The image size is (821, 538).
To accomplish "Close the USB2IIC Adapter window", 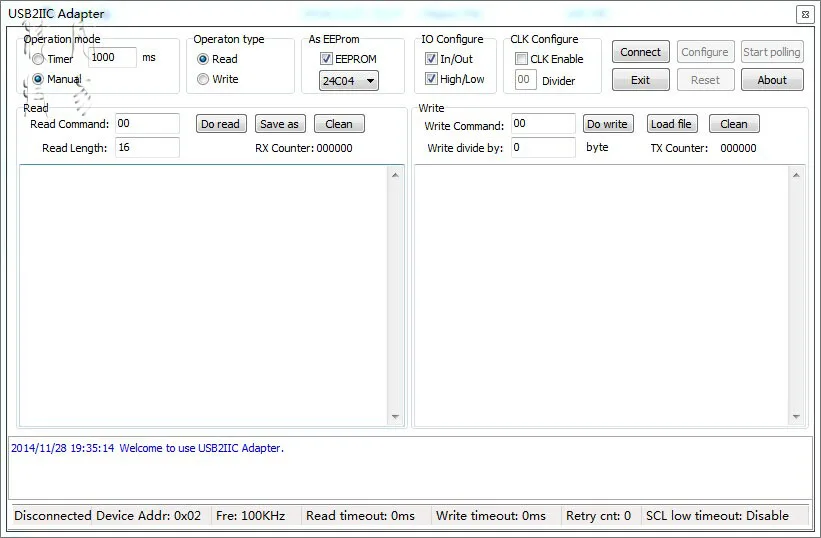I will 804,14.
